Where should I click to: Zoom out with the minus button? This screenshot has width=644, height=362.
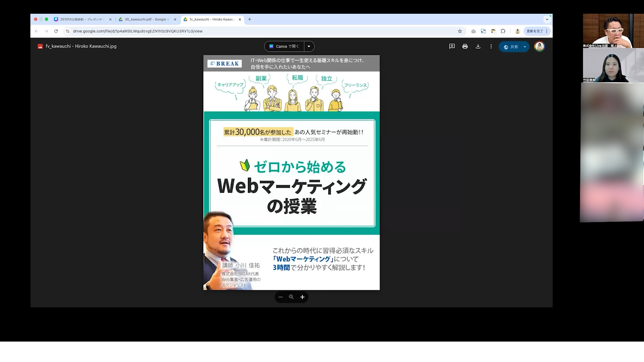[x=281, y=297]
